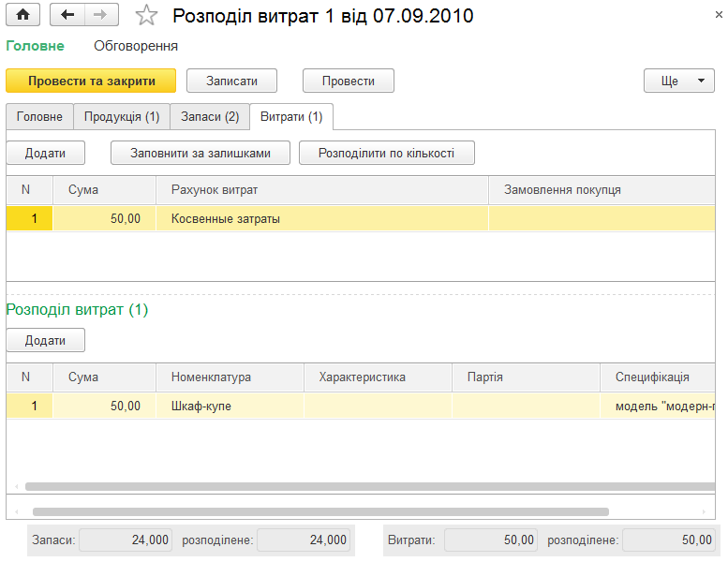Click the Номенклатура column header
Viewport: 728px width, 562px height.
(x=230, y=377)
